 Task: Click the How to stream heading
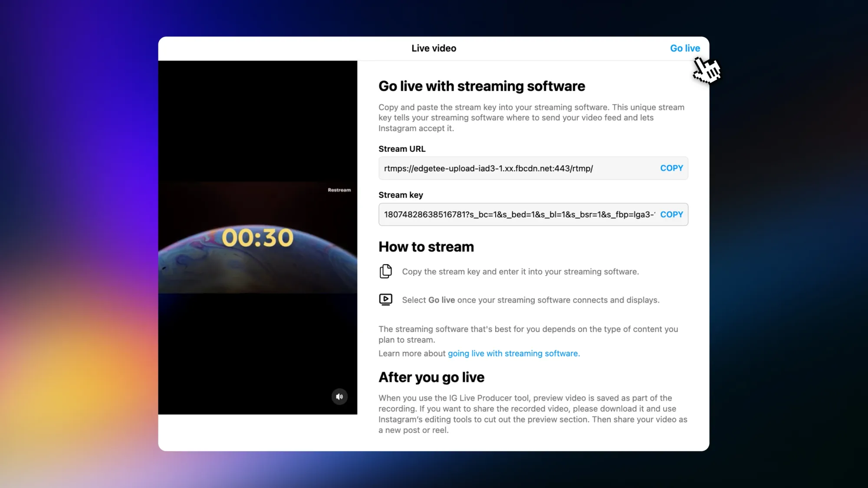click(x=426, y=247)
